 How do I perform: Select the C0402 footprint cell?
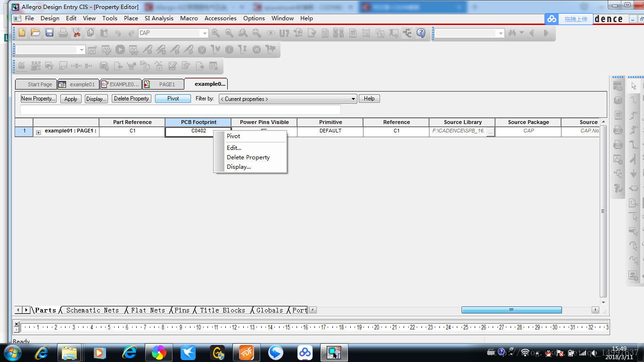pos(198,132)
